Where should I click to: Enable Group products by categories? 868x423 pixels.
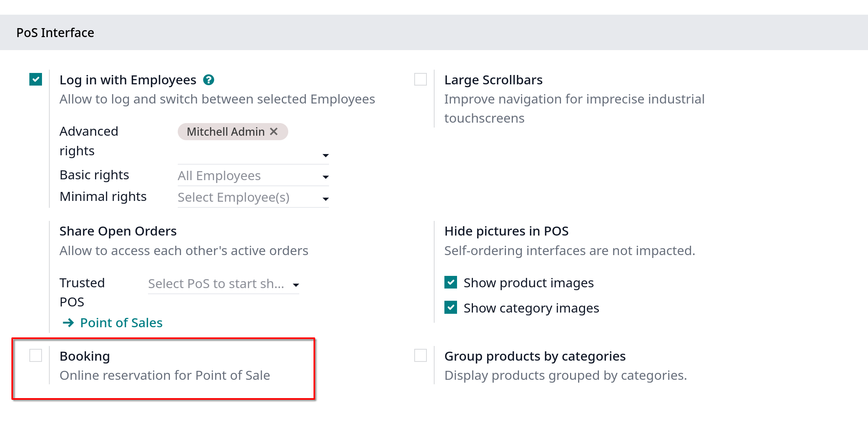coord(420,355)
